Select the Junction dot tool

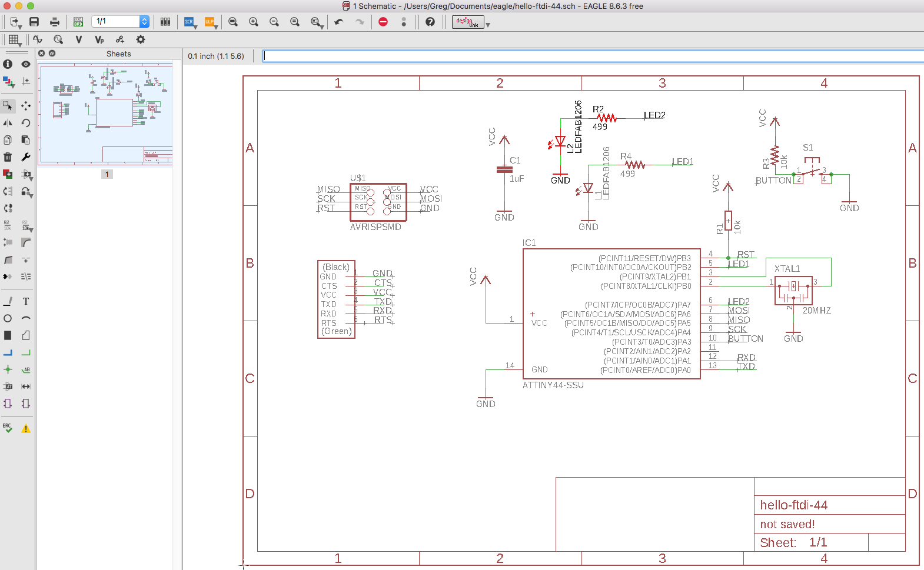coord(8,369)
